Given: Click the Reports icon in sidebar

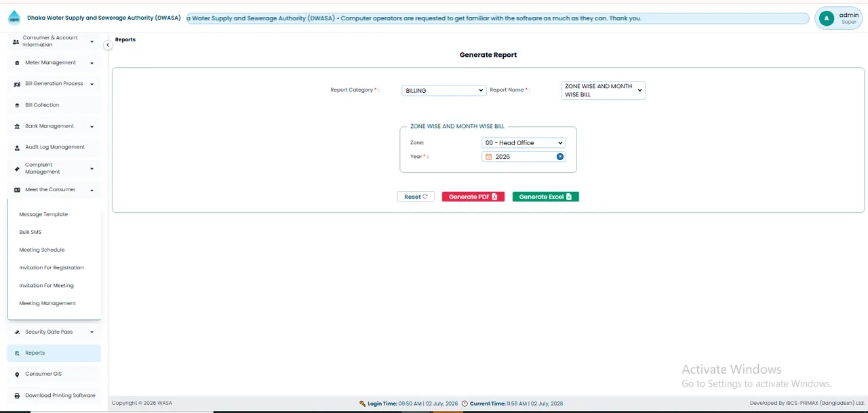Looking at the screenshot, I should click(x=17, y=353).
